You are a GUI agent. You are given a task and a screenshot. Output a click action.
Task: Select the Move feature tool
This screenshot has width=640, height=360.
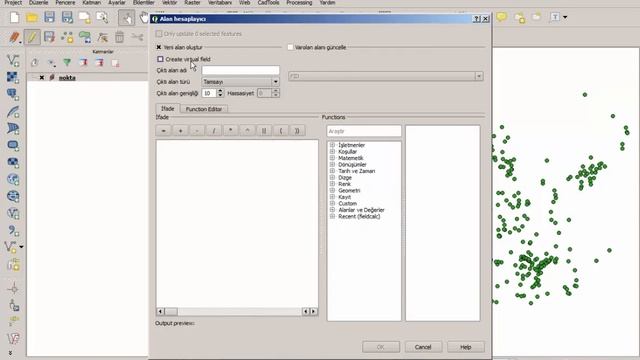(x=84, y=37)
